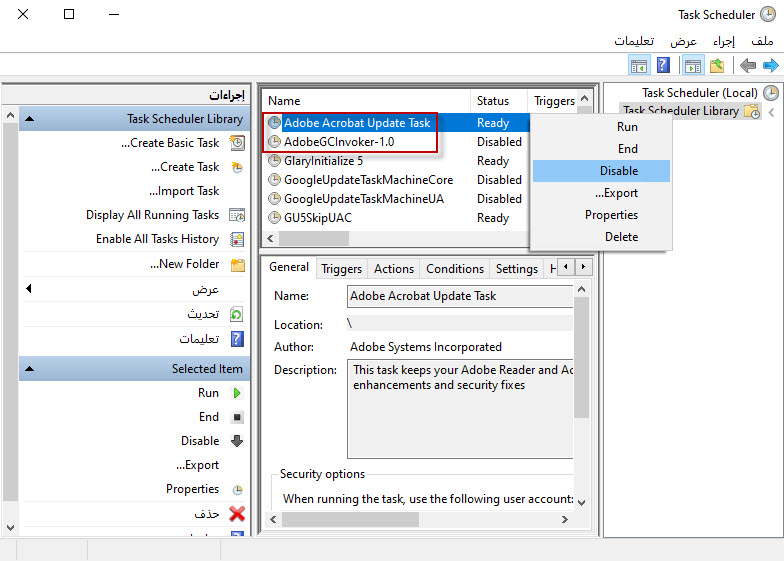Screen dimensions: 784x561
Task: Switch to the Settings tab
Action: click(x=517, y=269)
